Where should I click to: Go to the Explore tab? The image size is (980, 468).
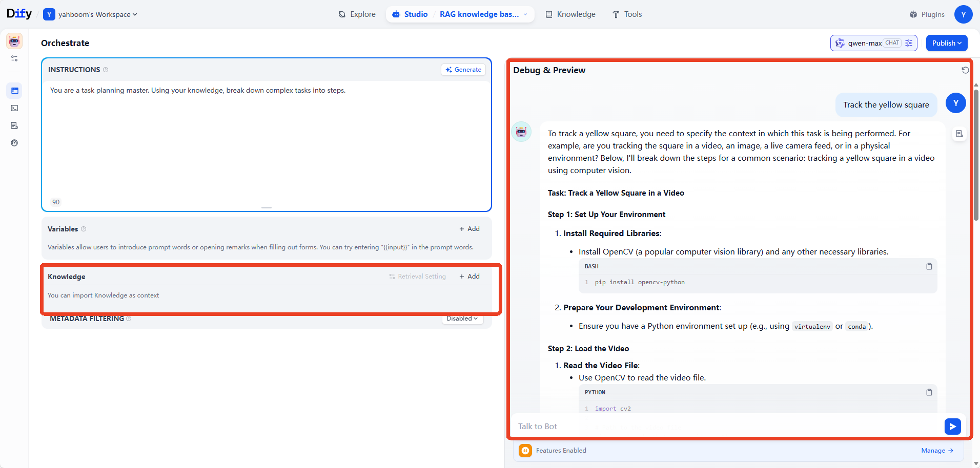point(357,14)
